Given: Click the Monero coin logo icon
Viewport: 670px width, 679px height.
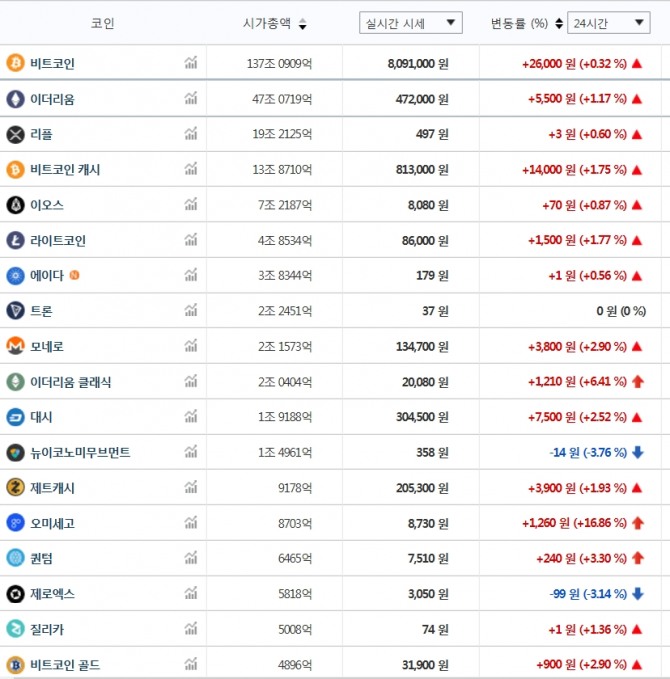Looking at the screenshot, I should [x=15, y=346].
